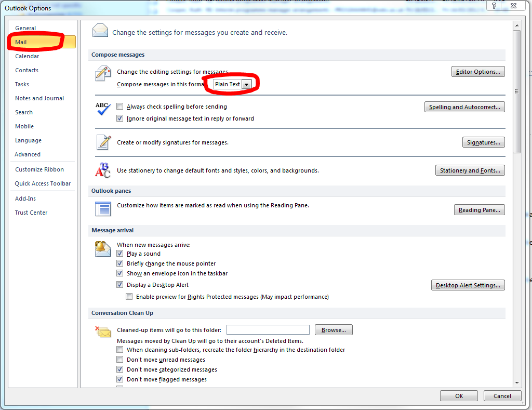
Task: Click the vertical scrollbar down arrow
Action: pos(516,383)
